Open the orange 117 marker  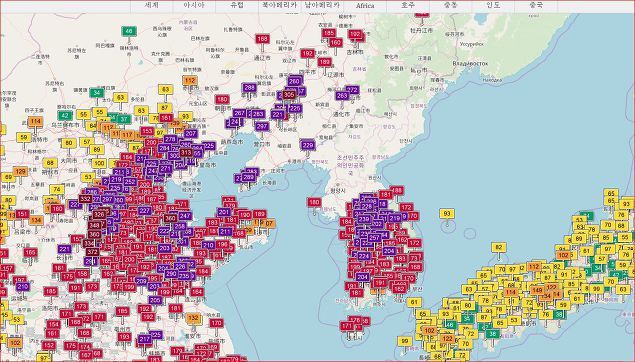[127, 134]
